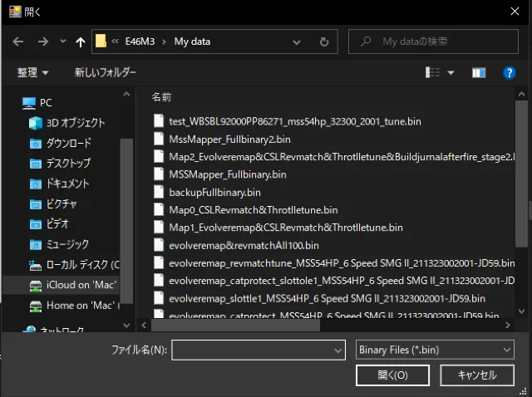Open recent locations dropdown arrow
The image size is (532, 397).
[63, 42]
